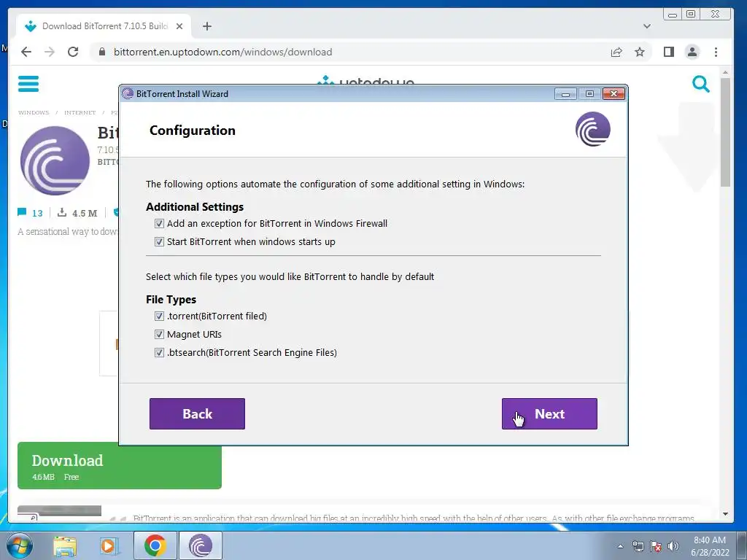This screenshot has width=747, height=560.
Task: Show hidden tray icons arrow
Action: pyautogui.click(x=620, y=546)
